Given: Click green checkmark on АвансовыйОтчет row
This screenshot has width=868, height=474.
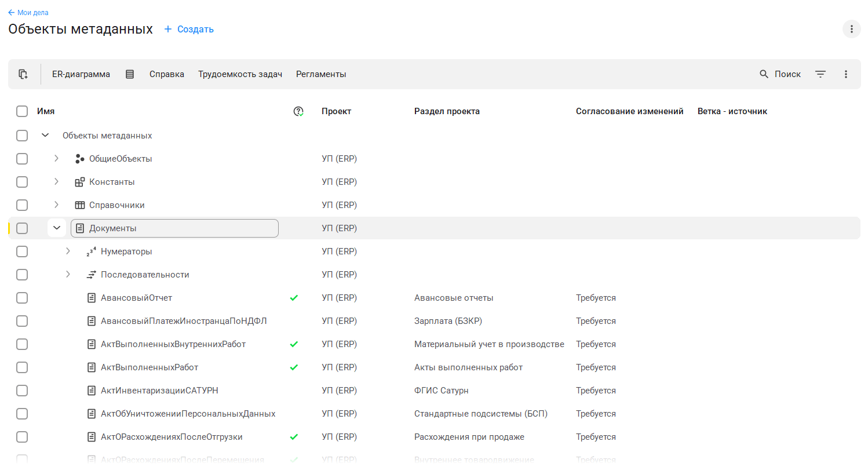Looking at the screenshot, I should (x=294, y=298).
